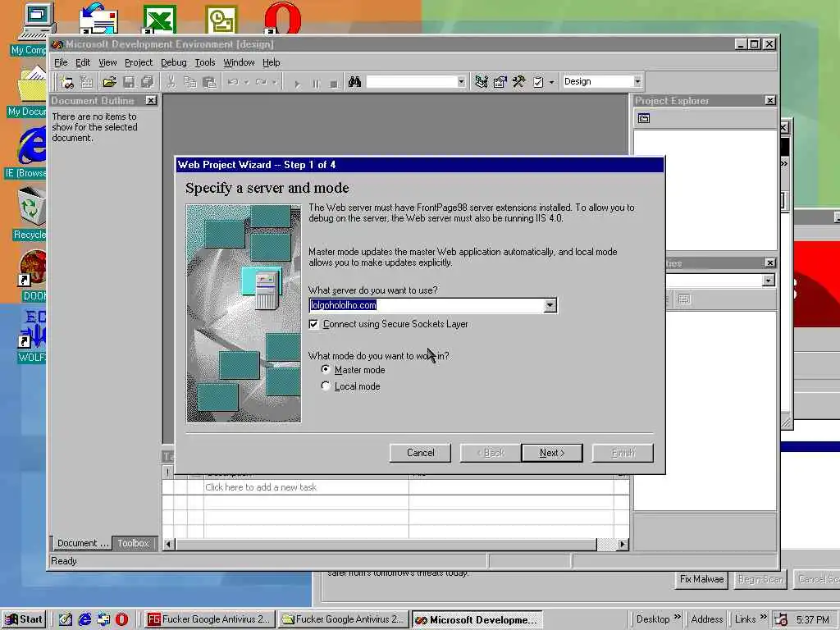
Task: Click the Open folder toolbar icon
Action: point(109,82)
